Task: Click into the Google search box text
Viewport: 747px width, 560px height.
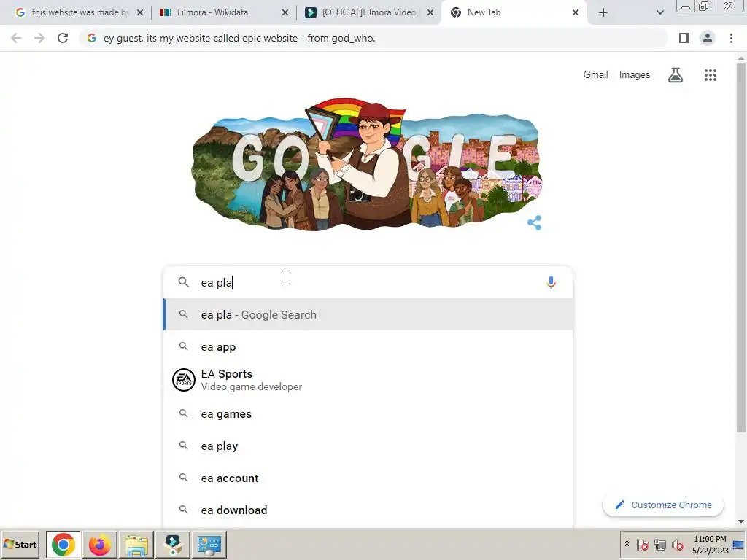Action: 367,282
